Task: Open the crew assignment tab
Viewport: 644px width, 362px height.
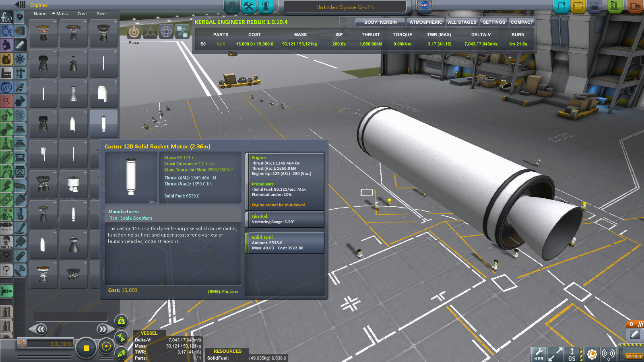Action: 266,6
